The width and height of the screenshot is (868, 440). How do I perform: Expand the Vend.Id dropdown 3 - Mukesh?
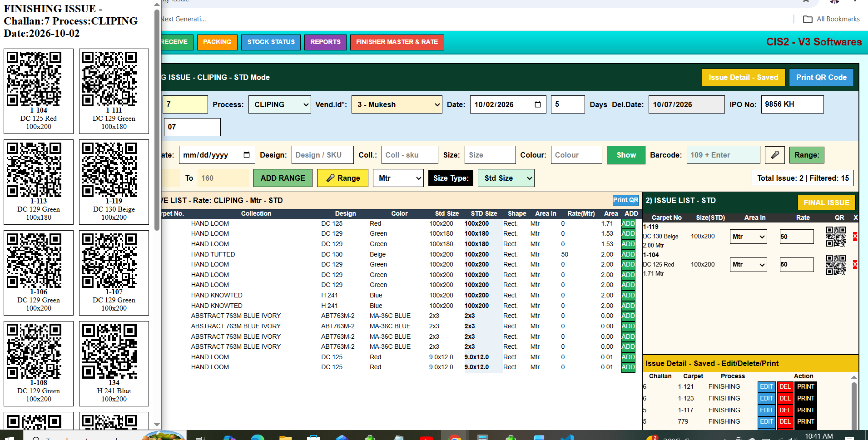click(397, 104)
